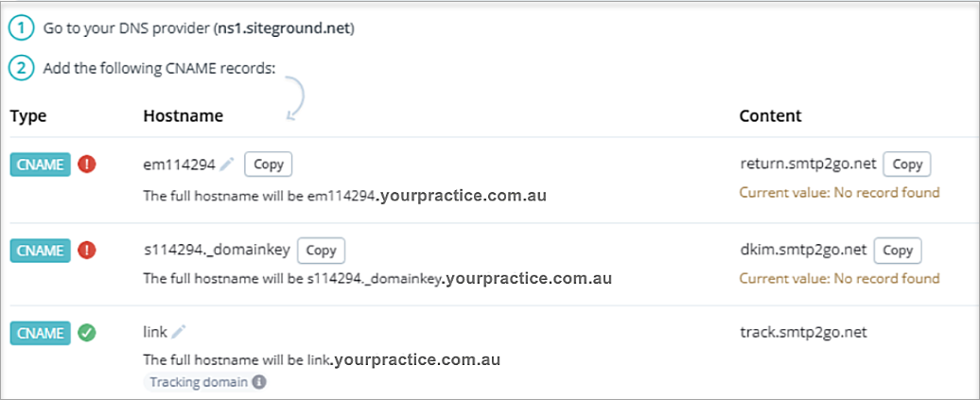Screen dimensions: 980x400
Task: Click the CNAME badge on the em114294 row
Action: [x=40, y=165]
